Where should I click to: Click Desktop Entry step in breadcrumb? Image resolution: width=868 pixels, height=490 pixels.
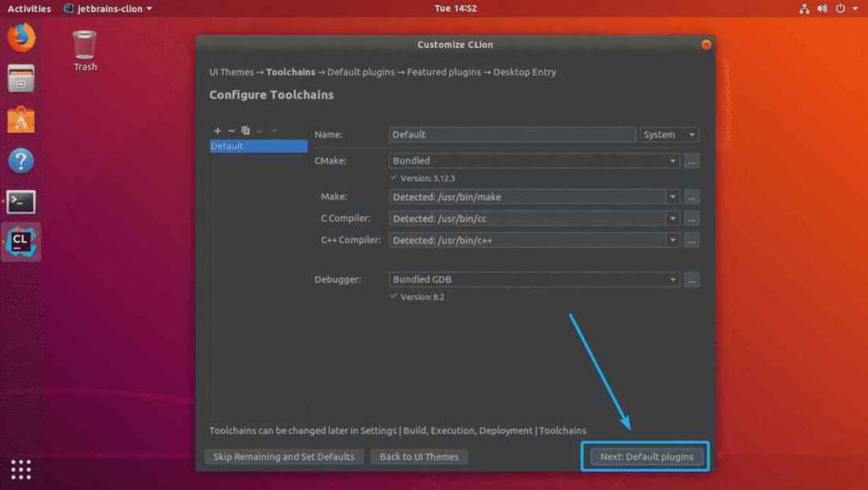[525, 72]
